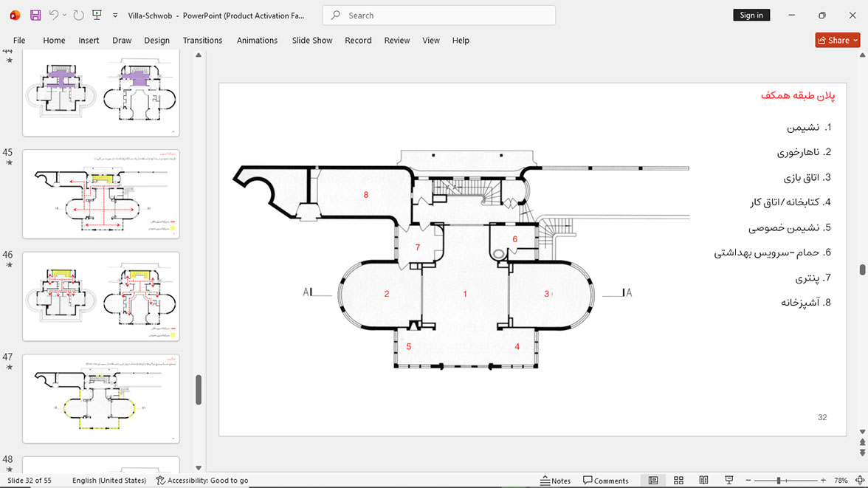The height and width of the screenshot is (488, 868).
Task: Select slide 44 thumbnail
Action: [100, 92]
